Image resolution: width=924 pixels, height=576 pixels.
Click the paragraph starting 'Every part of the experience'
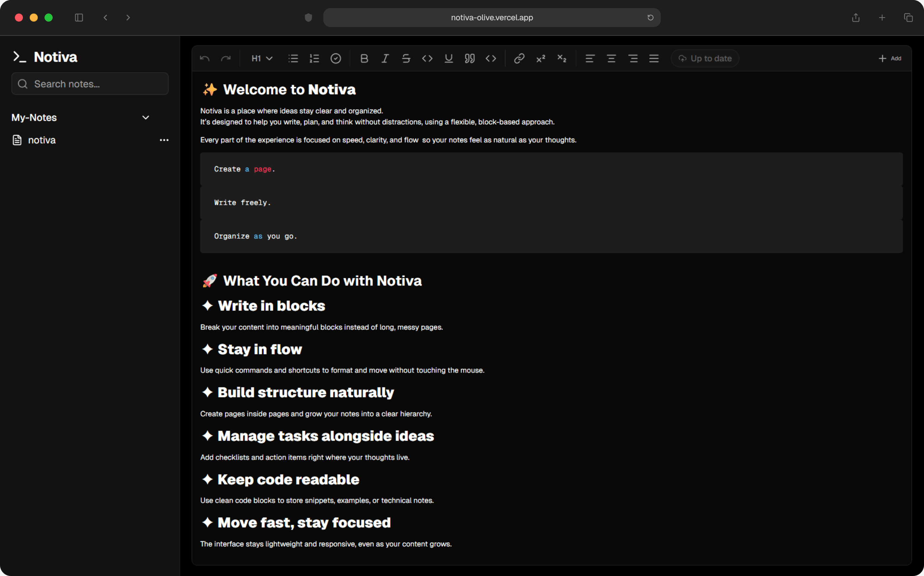point(388,140)
